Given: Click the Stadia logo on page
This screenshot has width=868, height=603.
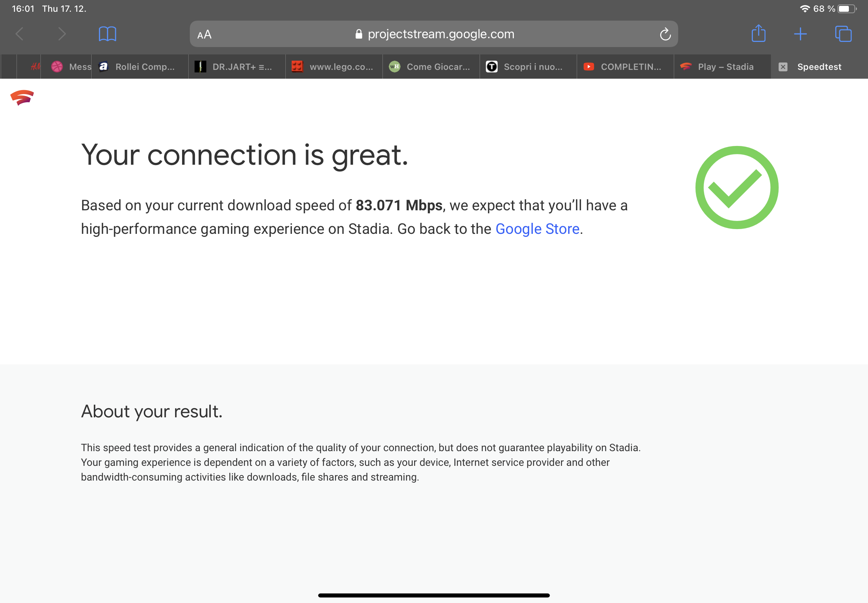Looking at the screenshot, I should point(22,97).
